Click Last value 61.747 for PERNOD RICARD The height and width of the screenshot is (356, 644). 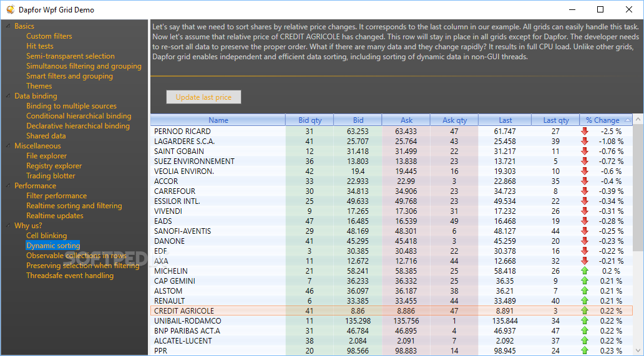(505, 132)
